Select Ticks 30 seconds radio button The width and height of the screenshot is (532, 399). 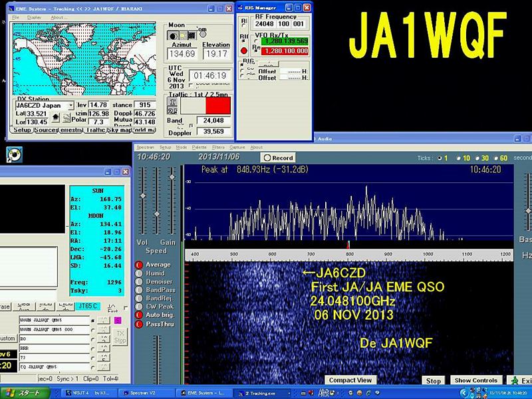point(477,158)
